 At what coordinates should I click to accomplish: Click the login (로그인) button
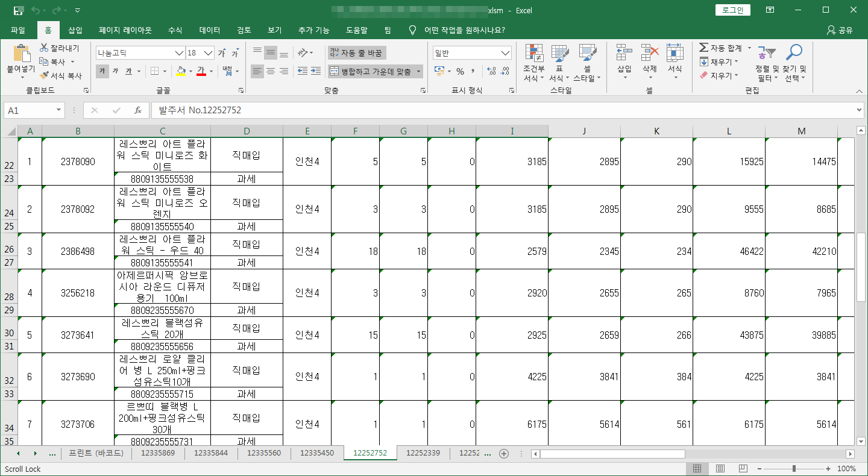732,10
